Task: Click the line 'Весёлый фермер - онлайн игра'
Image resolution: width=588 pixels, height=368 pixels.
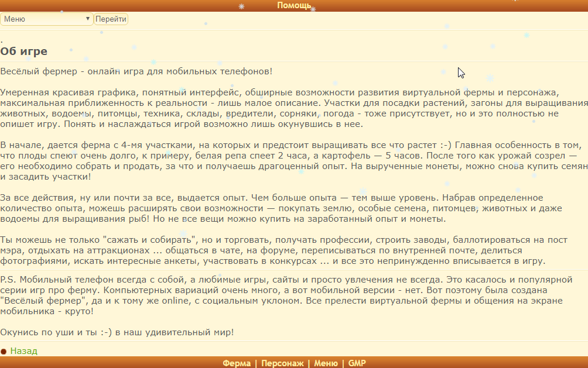Action: coord(136,71)
